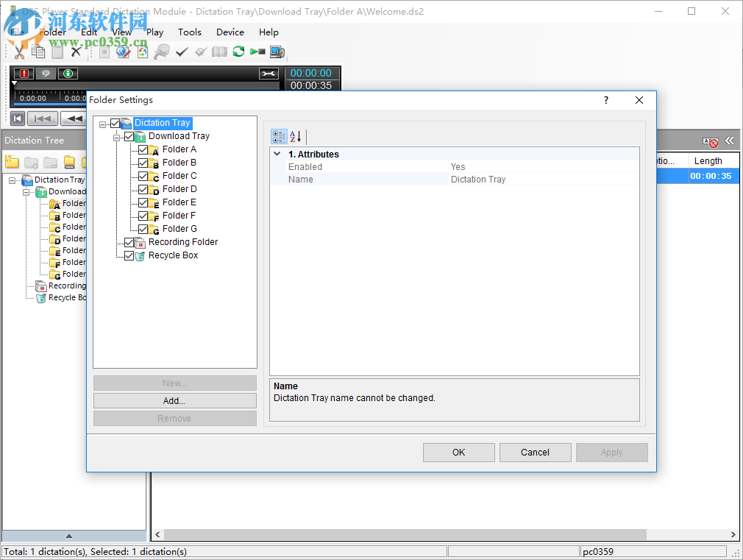Viewport: 743px width, 560px height.
Task: Click the rewind playback button
Action: (x=74, y=118)
